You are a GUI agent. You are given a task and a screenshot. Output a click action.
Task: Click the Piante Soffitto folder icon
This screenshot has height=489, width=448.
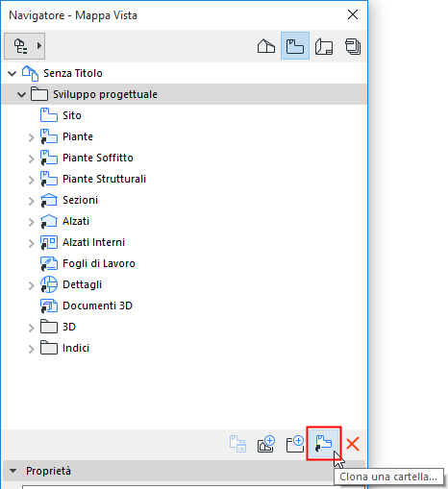pos(49,158)
